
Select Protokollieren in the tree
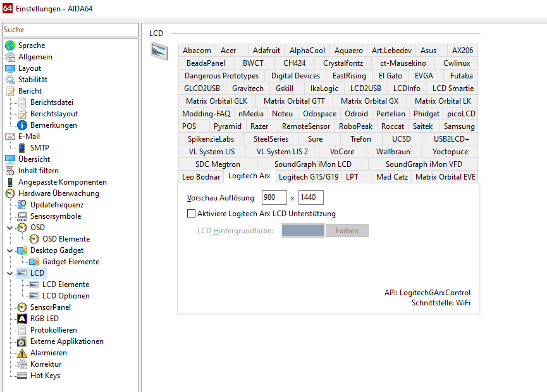53,330
